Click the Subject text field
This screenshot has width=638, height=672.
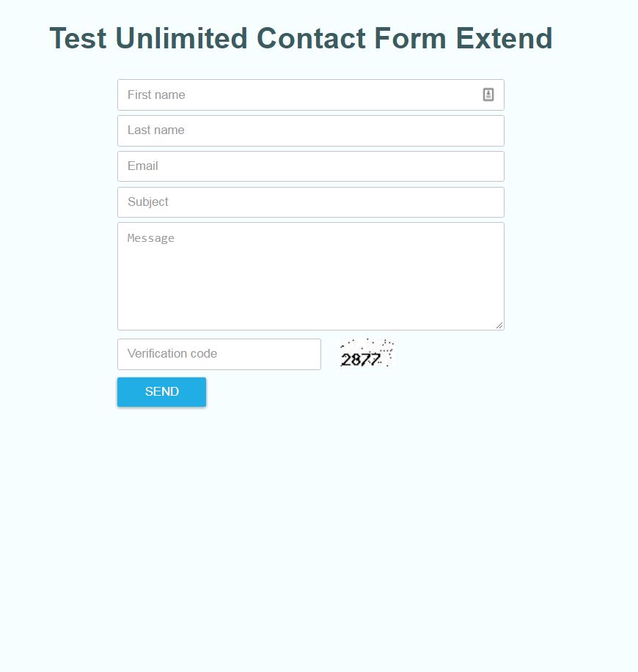click(x=311, y=202)
